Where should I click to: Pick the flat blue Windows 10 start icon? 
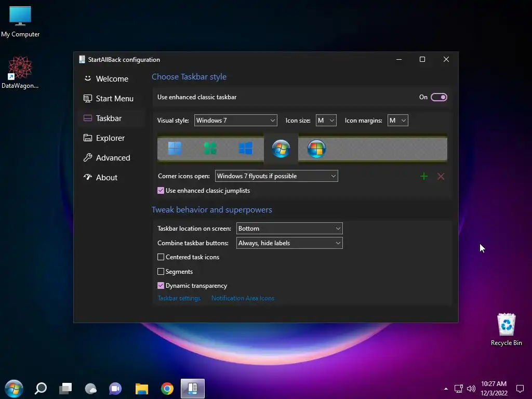coord(245,148)
